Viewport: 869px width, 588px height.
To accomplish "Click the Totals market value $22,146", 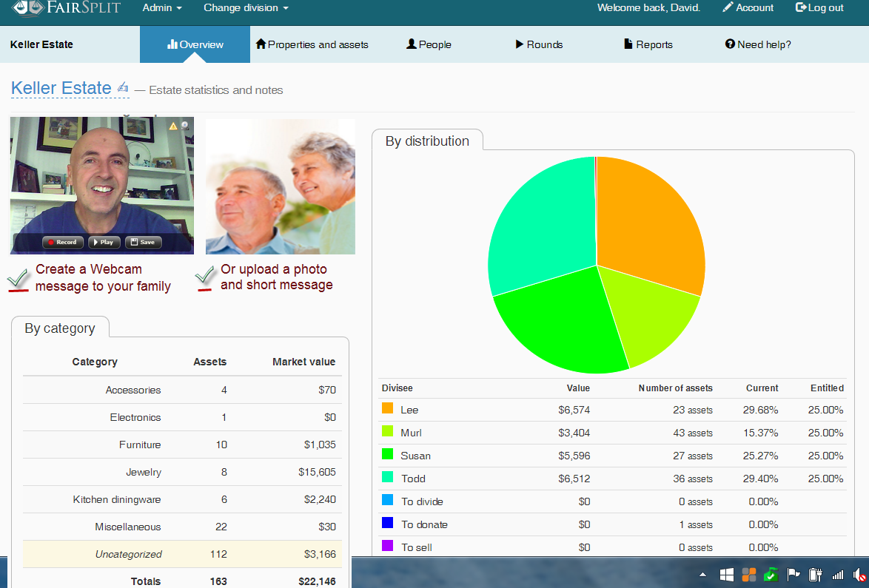I will pyautogui.click(x=317, y=581).
